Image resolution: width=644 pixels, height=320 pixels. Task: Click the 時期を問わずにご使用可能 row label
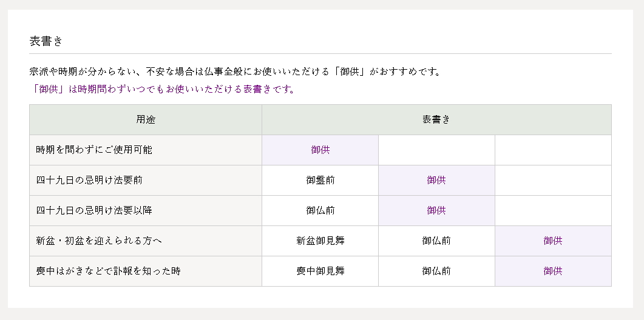94,150
